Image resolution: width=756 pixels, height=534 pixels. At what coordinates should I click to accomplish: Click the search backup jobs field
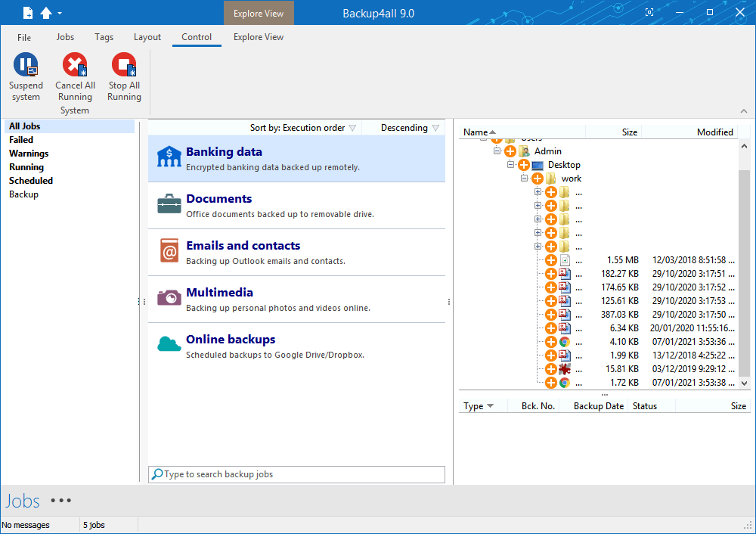point(296,474)
